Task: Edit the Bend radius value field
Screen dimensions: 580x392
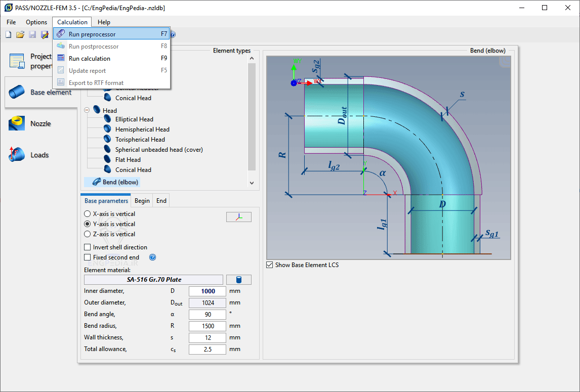Action: (x=207, y=326)
